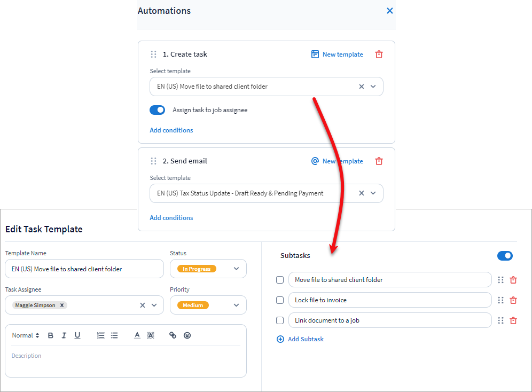Open the text color picker
The width and height of the screenshot is (532, 392).
tap(137, 335)
